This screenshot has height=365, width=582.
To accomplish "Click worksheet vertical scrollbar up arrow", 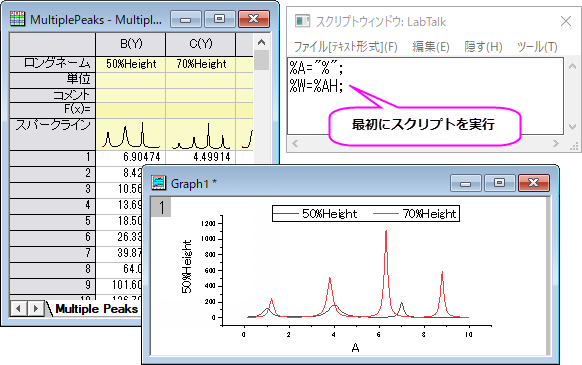I will click(262, 42).
